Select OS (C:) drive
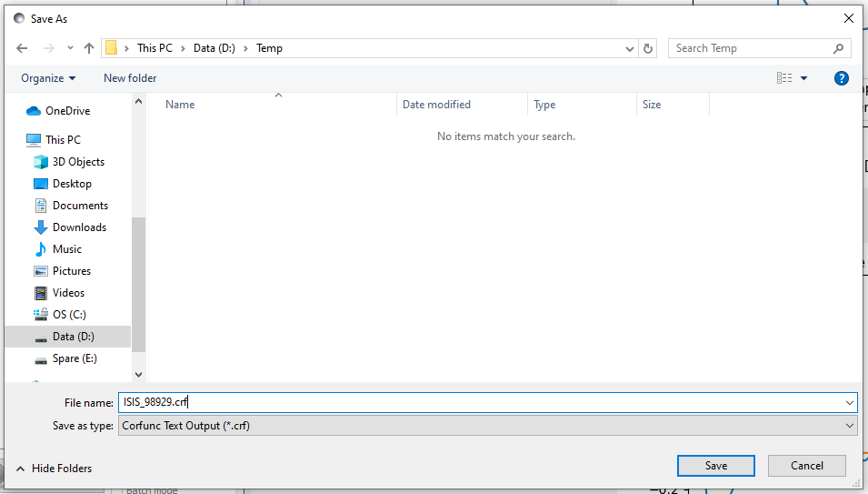Screen dimensions: 868x494 tap(69, 315)
